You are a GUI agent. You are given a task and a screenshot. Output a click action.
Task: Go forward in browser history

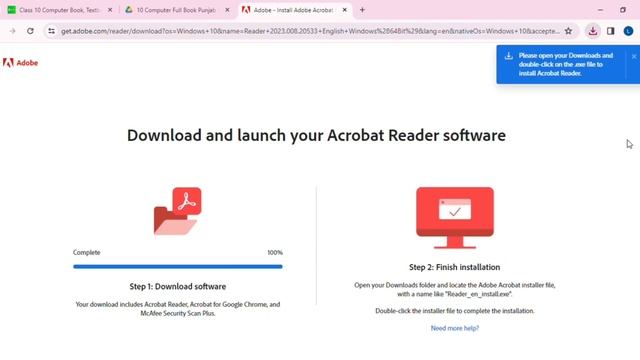[x=12, y=31]
